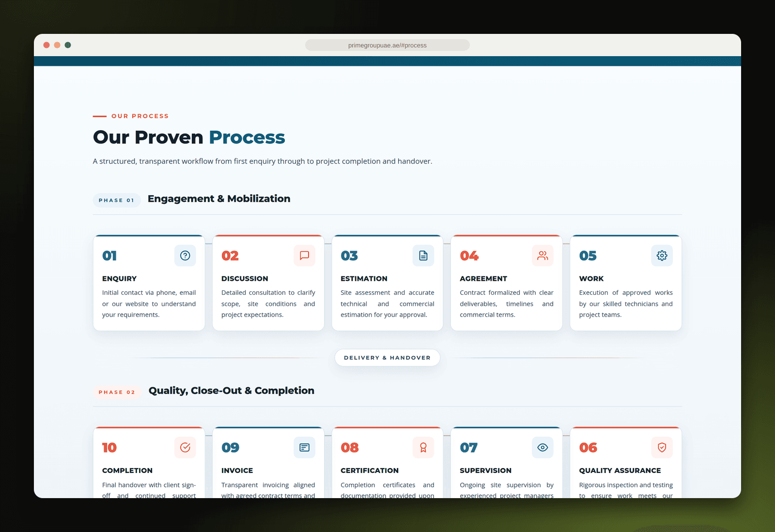Click the OUR PROCESS section label

(140, 116)
